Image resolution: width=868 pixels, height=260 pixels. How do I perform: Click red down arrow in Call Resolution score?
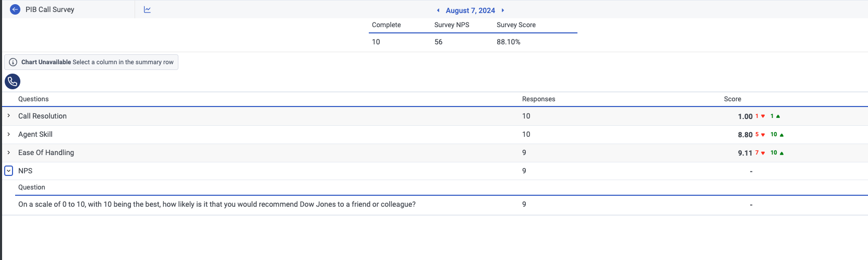tap(763, 116)
